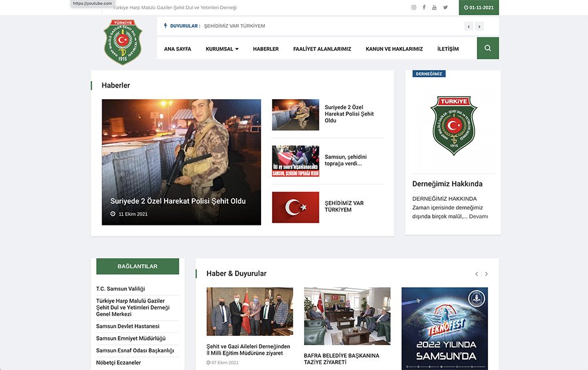588x370 pixels.
Task: Open Samsun Emniyet Müdürlüğü link
Action: click(x=131, y=338)
